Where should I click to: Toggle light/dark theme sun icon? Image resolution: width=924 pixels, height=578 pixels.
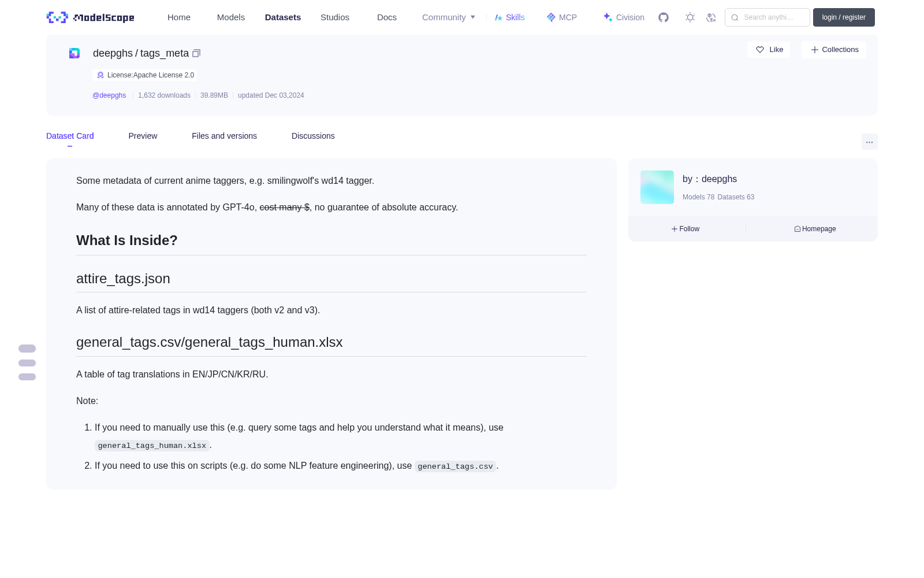tap(690, 17)
